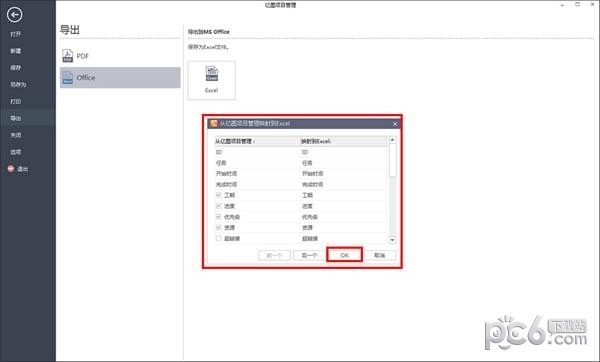Click the 映射到Excel column header

coord(343,141)
